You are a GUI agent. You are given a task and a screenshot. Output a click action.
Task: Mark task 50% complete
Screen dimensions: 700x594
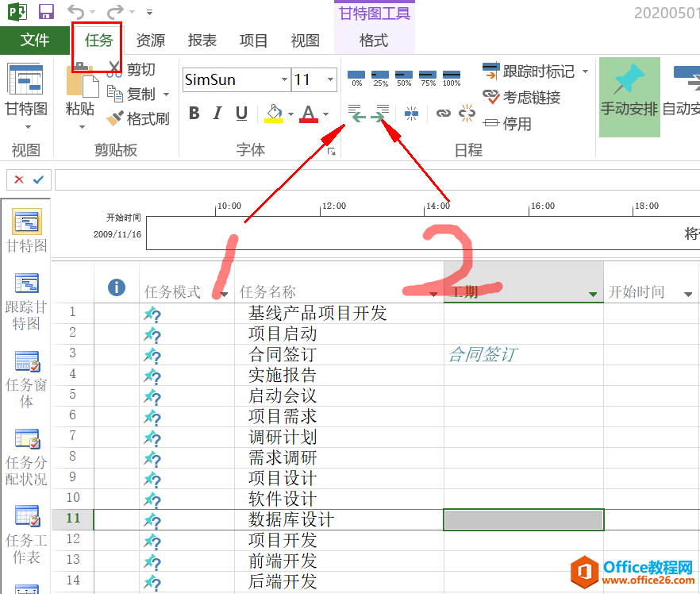[x=404, y=76]
